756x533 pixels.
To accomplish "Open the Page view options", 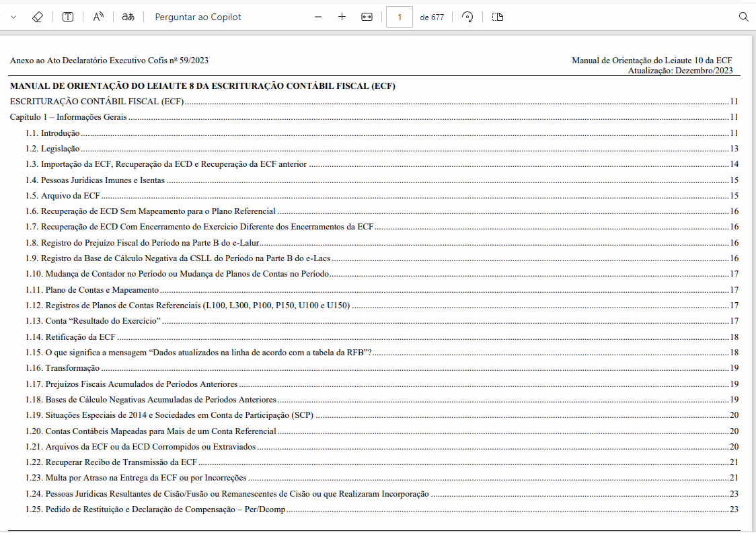I will (x=498, y=17).
